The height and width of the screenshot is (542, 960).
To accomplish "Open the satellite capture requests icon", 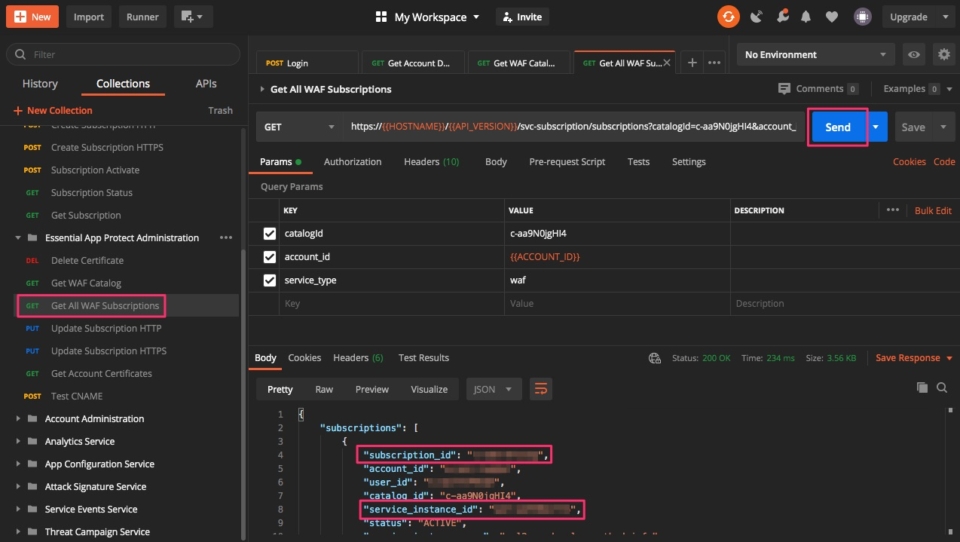I will [757, 17].
